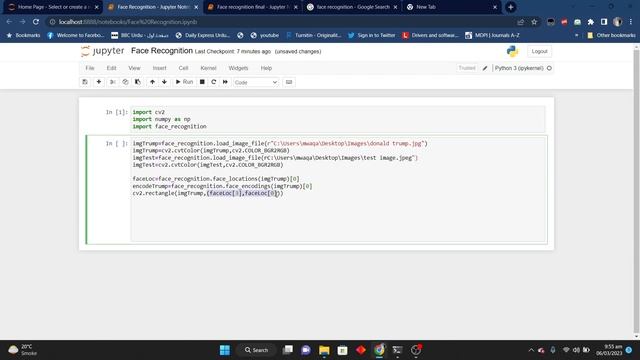Open the cell type Code dropdown

click(x=256, y=82)
